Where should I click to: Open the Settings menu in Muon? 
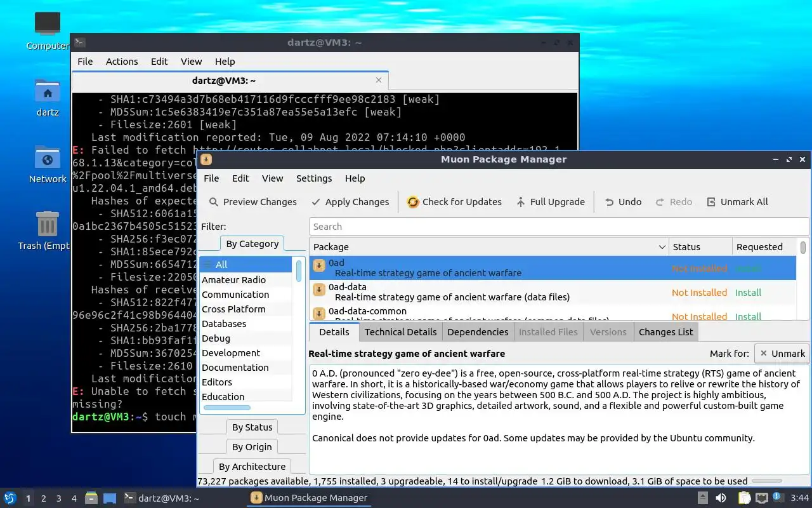tap(314, 178)
